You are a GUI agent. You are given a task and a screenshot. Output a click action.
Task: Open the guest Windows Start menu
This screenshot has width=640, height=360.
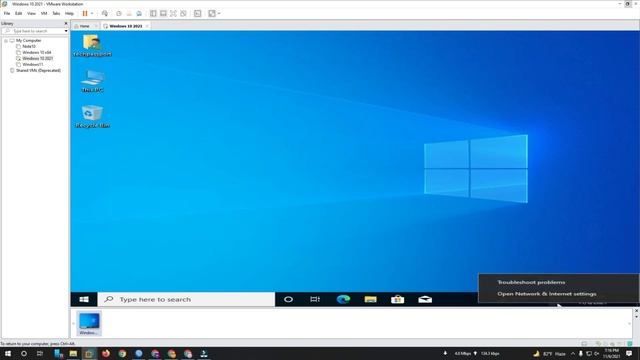coord(84,299)
